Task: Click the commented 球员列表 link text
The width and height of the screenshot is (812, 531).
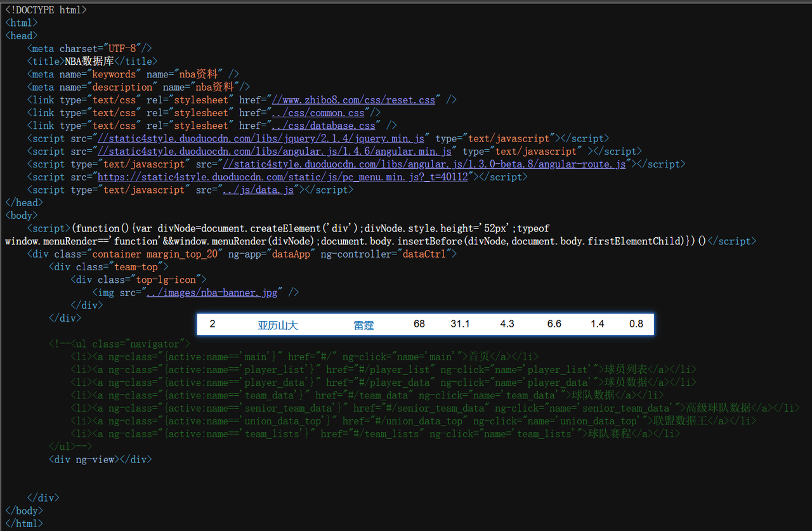Action: (x=626, y=369)
